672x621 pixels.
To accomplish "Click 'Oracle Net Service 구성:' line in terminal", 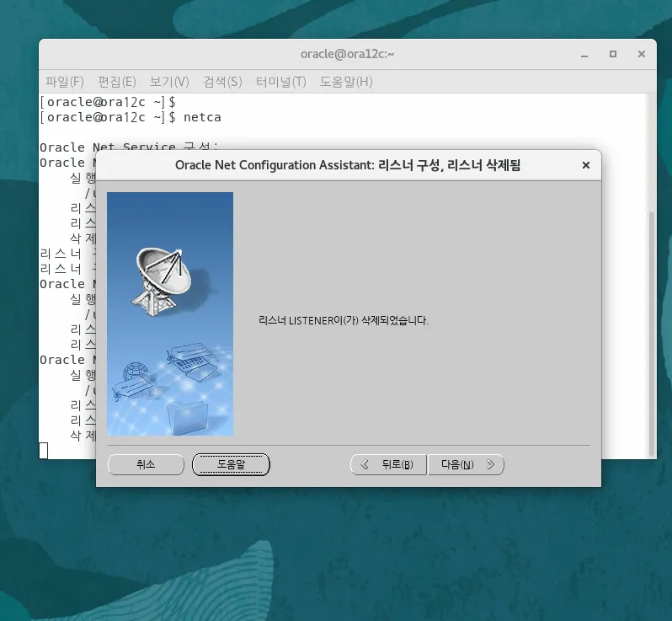I will (x=129, y=147).
